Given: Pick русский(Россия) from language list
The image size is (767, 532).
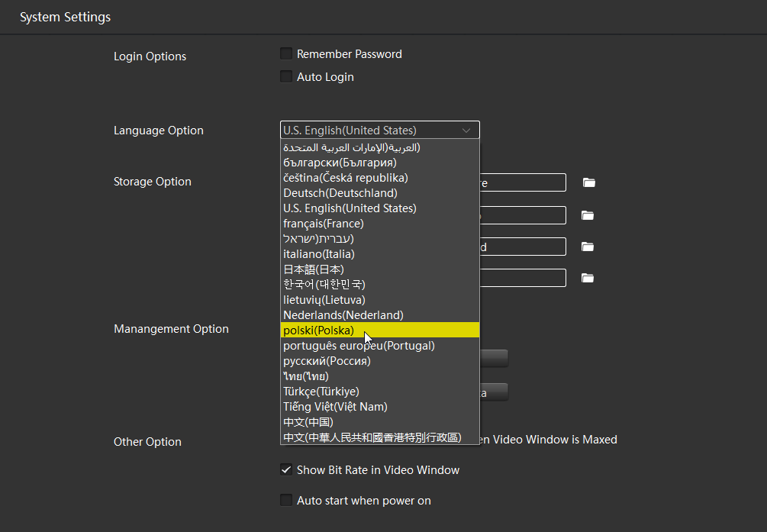Looking at the screenshot, I should pyautogui.click(x=327, y=361).
